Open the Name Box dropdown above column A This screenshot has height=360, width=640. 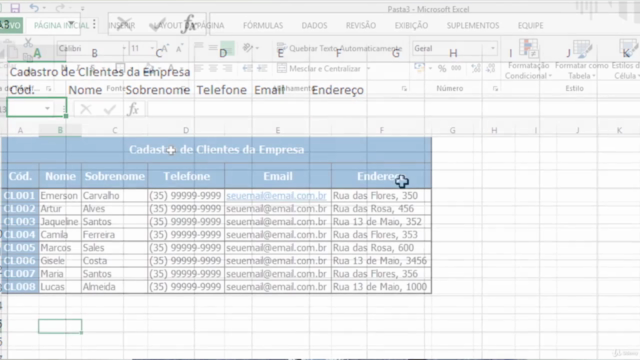click(47, 109)
